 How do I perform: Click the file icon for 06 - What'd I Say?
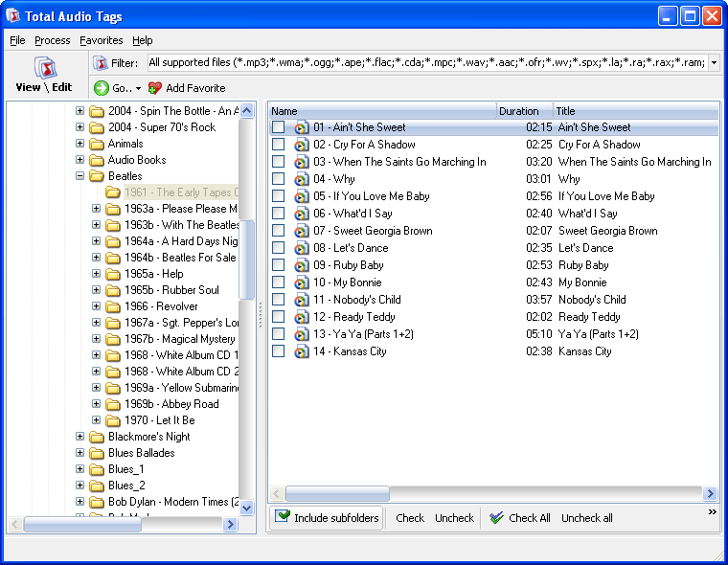click(x=301, y=214)
